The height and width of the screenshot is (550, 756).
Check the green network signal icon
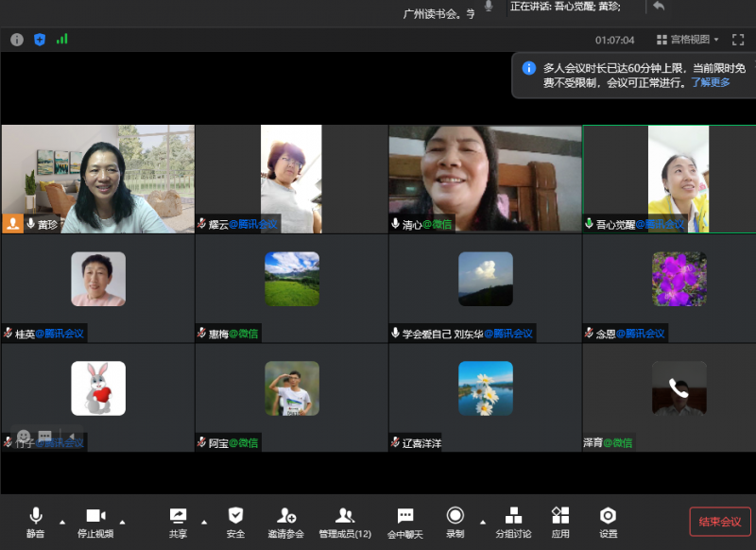[62, 40]
